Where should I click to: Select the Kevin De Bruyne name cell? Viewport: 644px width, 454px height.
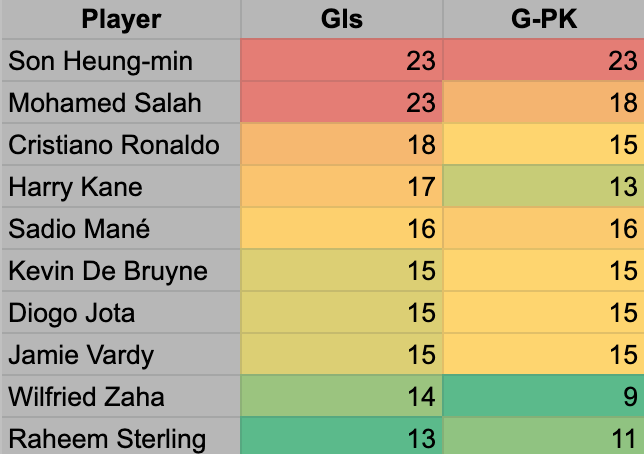click(120, 271)
